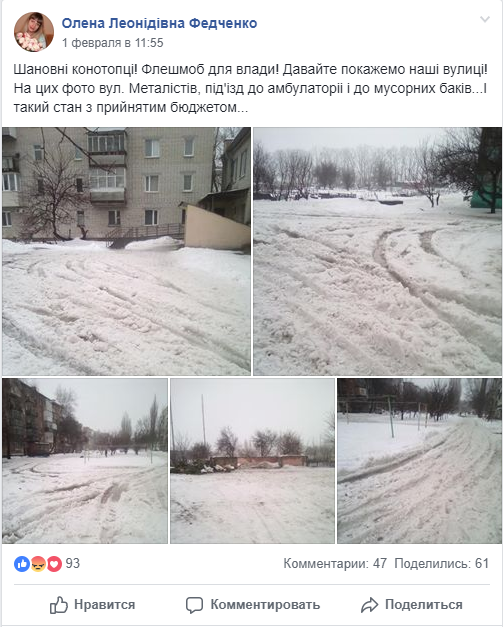
Task: Click the author's profile picture
Action: click(x=34, y=32)
